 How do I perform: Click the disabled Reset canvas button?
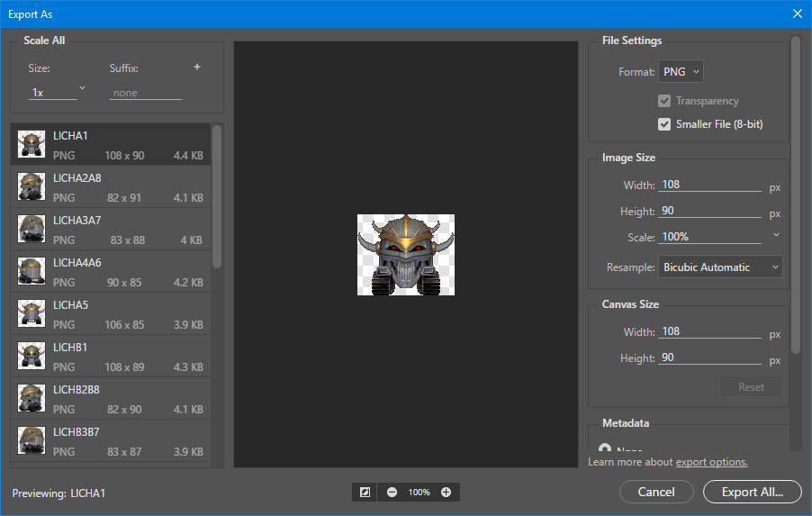tap(751, 387)
